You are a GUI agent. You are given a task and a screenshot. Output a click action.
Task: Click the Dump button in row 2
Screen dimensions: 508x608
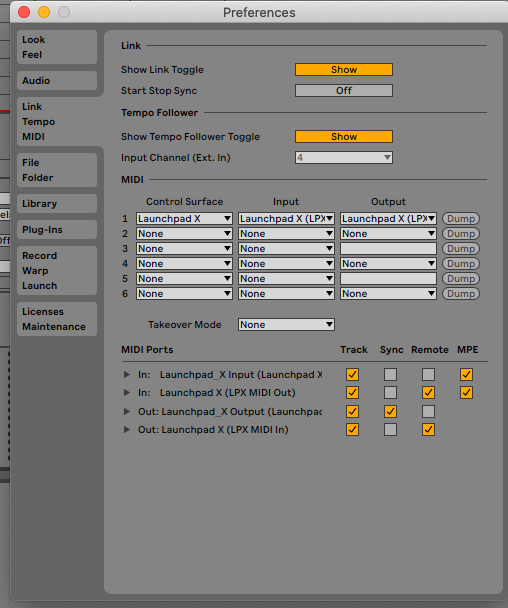coord(461,234)
